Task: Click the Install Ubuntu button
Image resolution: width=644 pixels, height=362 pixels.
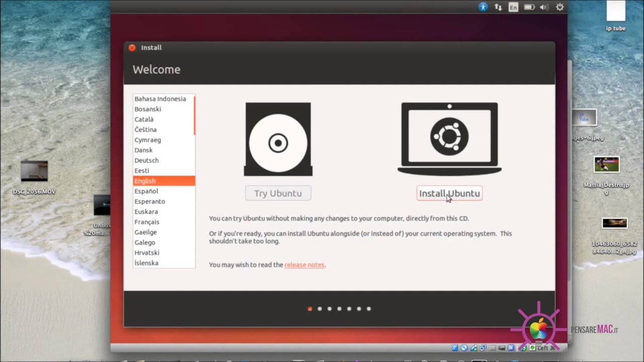Action: click(449, 193)
